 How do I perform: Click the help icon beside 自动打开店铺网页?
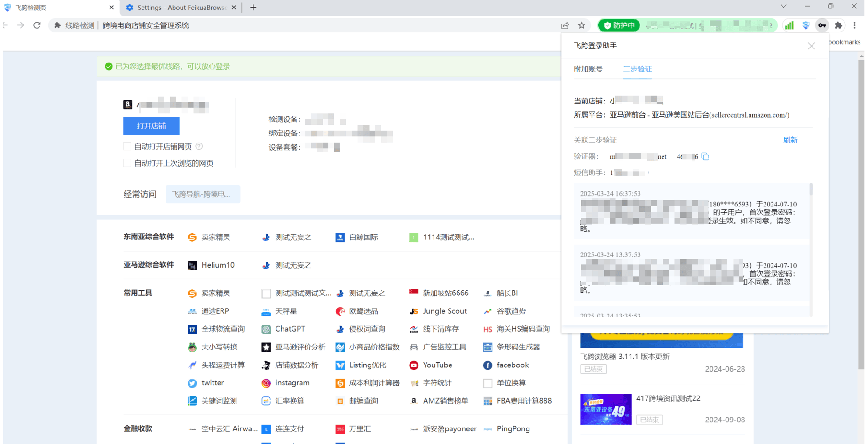click(x=199, y=146)
